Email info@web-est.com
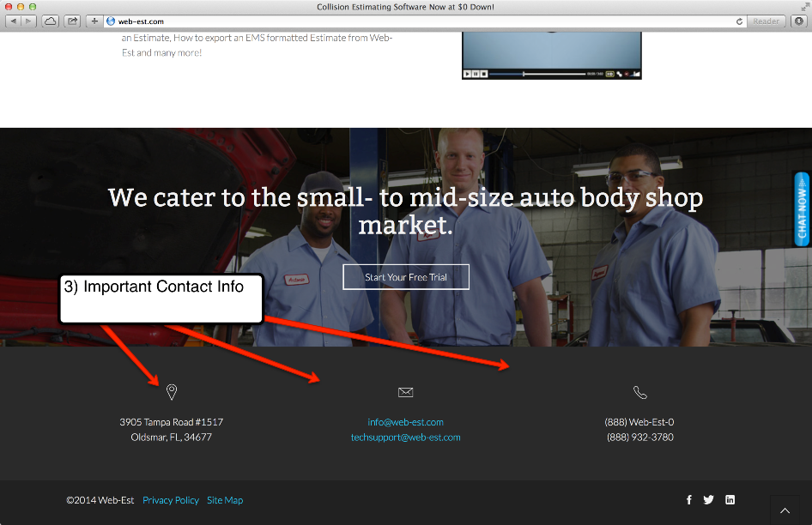 point(405,422)
